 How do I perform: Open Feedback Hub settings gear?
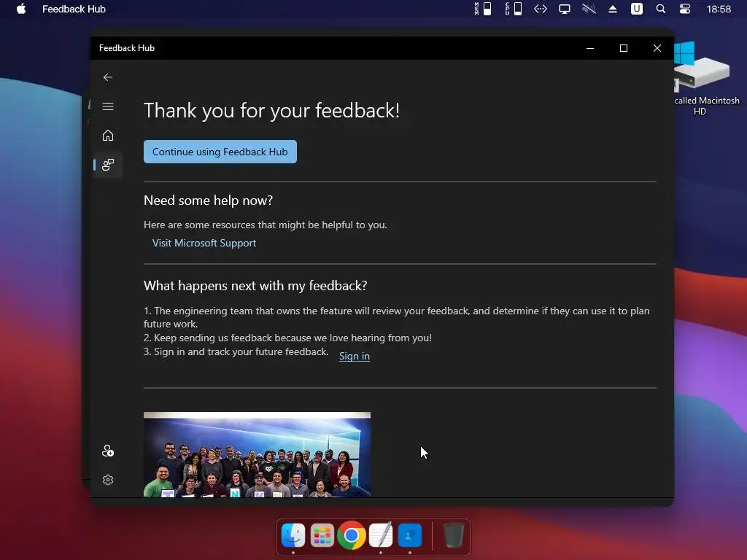tap(108, 480)
